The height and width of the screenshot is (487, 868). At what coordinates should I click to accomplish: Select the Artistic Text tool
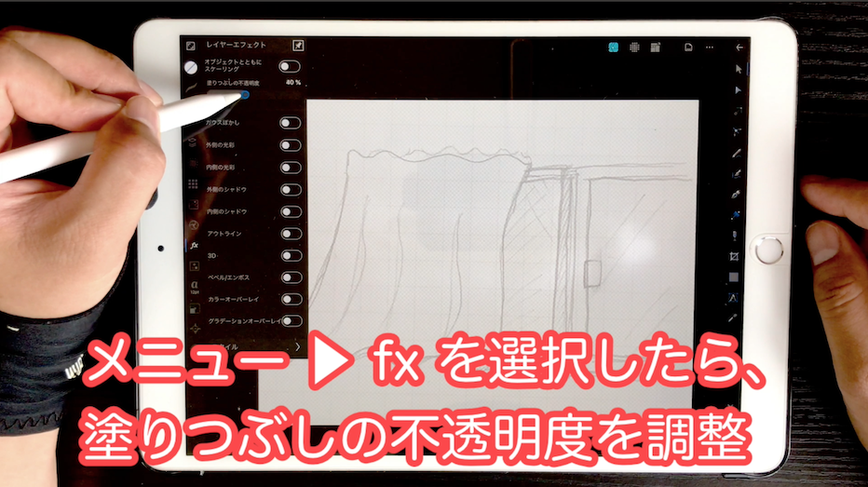(735, 297)
